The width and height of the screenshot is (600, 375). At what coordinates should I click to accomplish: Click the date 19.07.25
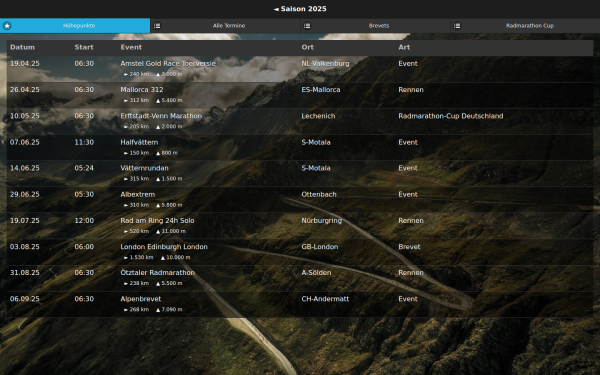[x=24, y=220]
